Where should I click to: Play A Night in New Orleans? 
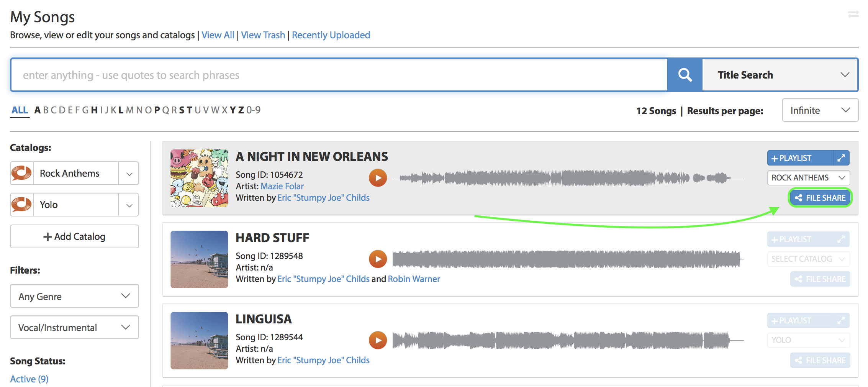[x=378, y=178]
